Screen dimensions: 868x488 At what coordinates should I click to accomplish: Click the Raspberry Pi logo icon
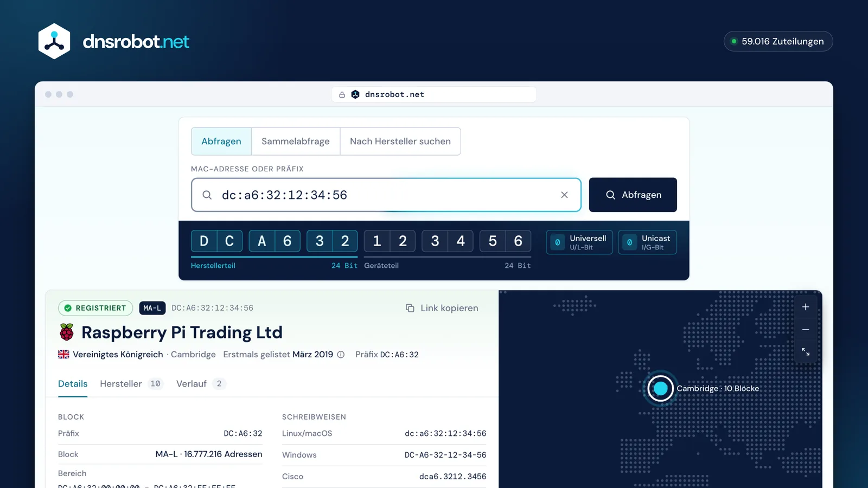67,332
